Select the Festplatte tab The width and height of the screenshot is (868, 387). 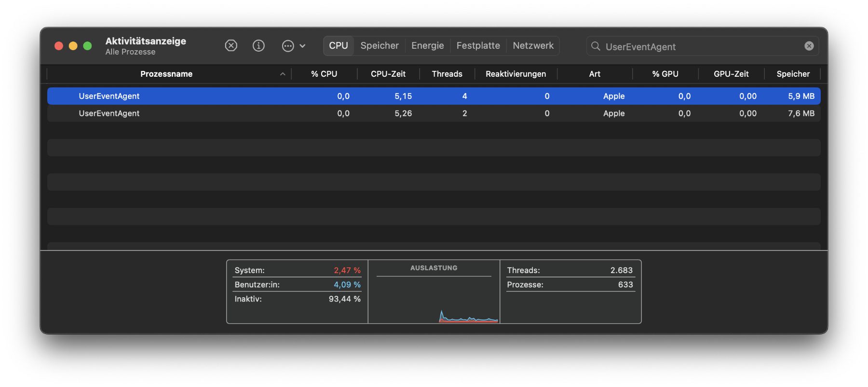point(478,46)
